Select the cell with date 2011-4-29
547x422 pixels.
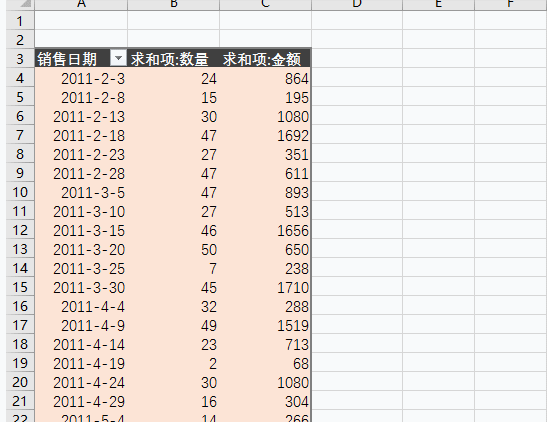(x=81, y=401)
